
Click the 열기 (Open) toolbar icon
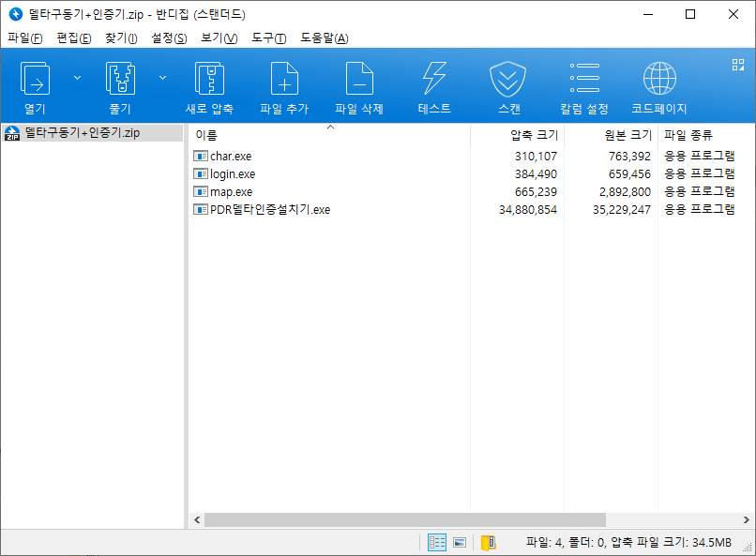pos(35,79)
